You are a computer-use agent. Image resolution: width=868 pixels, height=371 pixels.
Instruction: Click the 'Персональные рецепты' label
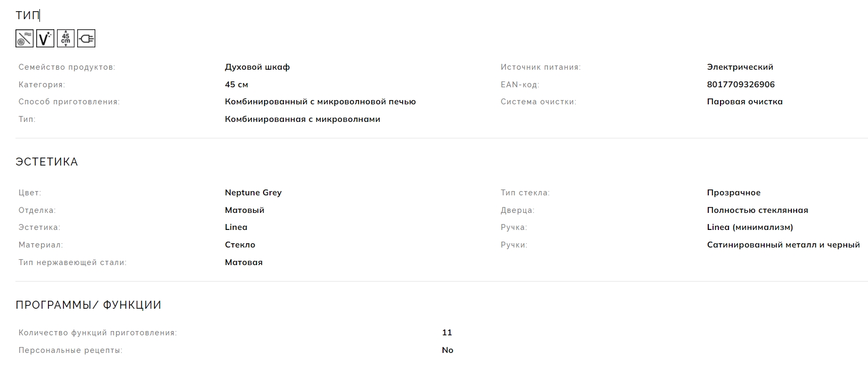coord(70,350)
